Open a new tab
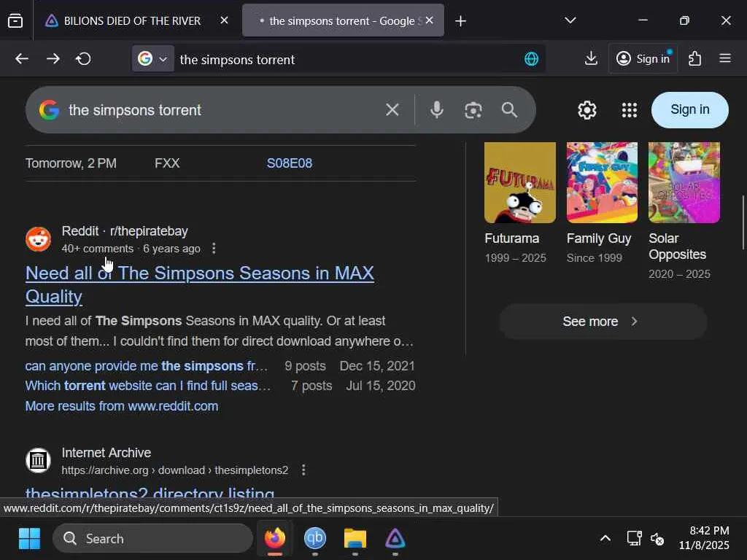Image resolution: width=747 pixels, height=560 pixels. (x=461, y=21)
